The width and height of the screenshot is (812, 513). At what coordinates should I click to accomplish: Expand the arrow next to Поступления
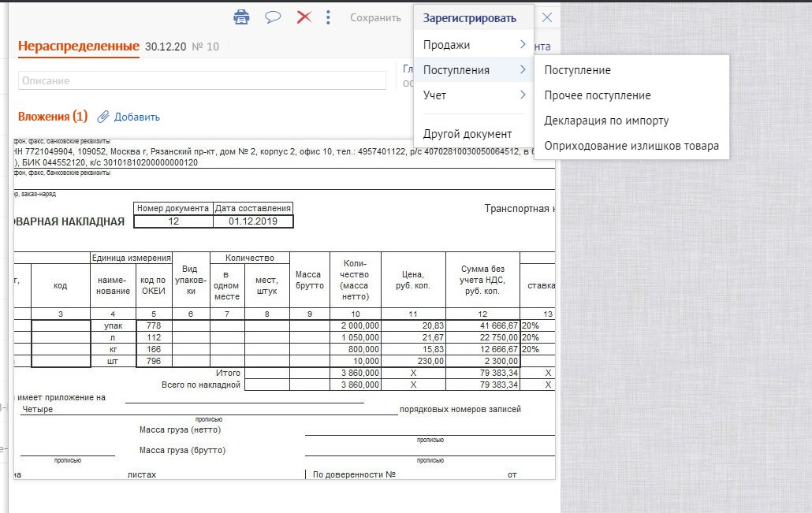(x=523, y=69)
